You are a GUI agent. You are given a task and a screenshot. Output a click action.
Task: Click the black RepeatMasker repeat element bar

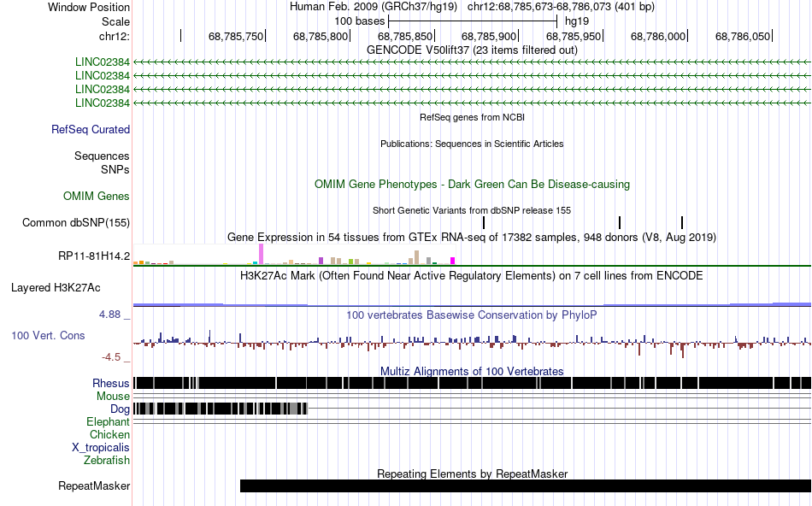click(x=526, y=485)
